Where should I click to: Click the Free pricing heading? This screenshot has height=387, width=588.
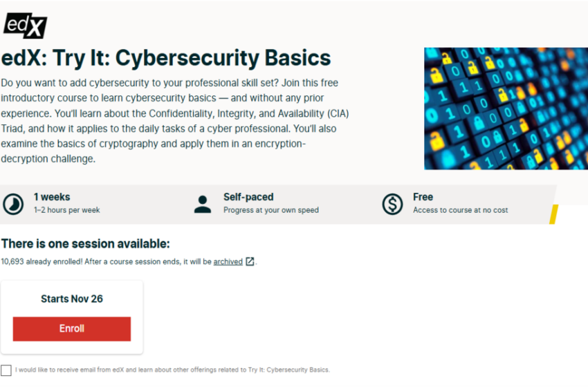point(423,197)
